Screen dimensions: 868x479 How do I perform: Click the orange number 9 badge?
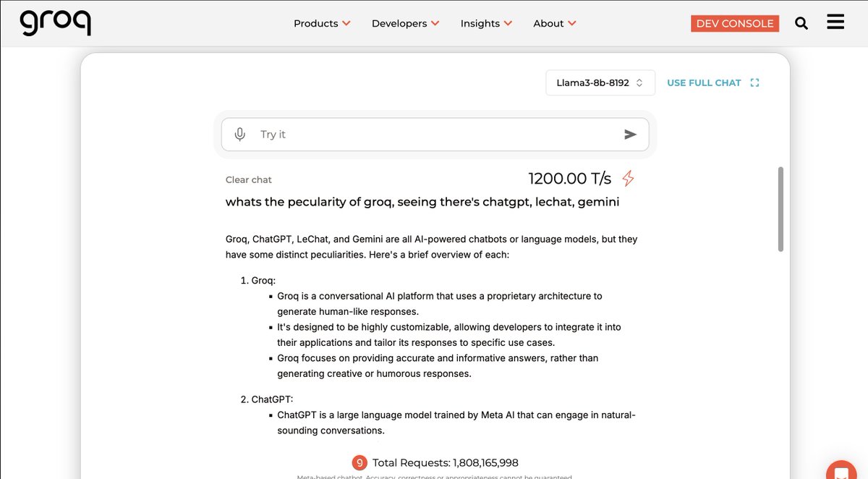359,463
